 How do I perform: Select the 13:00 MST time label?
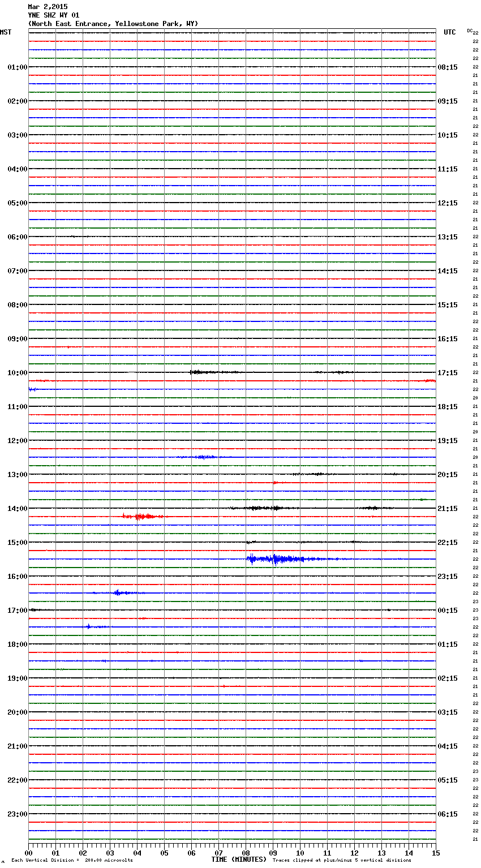coord(18,475)
